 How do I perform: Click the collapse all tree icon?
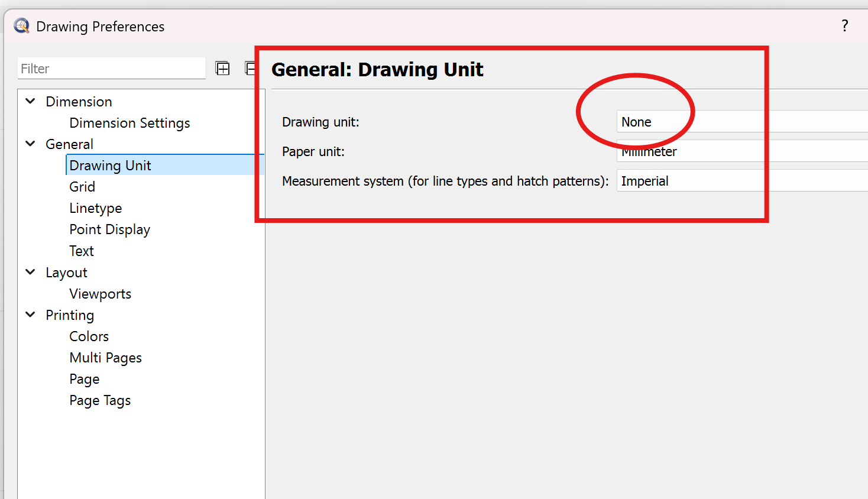pyautogui.click(x=250, y=69)
